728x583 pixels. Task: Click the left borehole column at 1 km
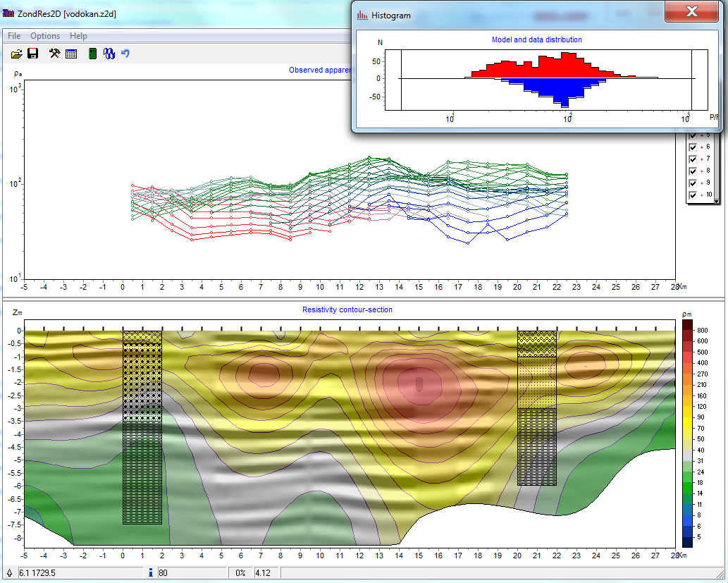click(142, 426)
